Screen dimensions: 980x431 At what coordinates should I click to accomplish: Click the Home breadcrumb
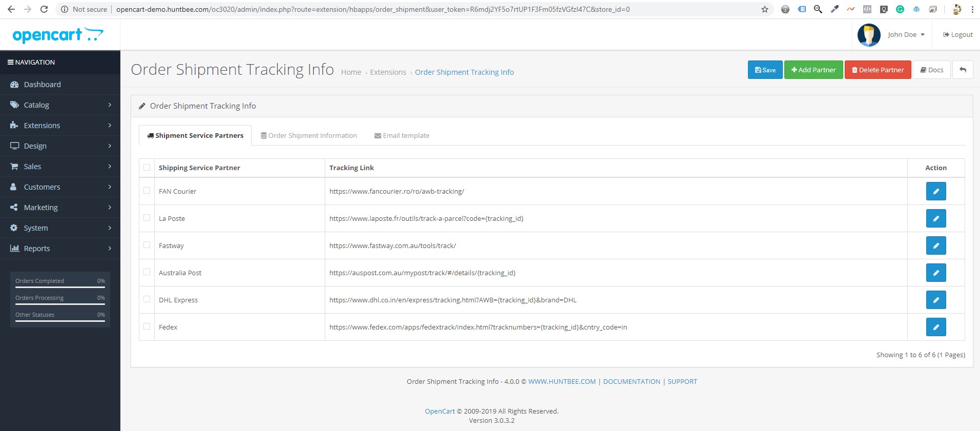pyautogui.click(x=351, y=72)
